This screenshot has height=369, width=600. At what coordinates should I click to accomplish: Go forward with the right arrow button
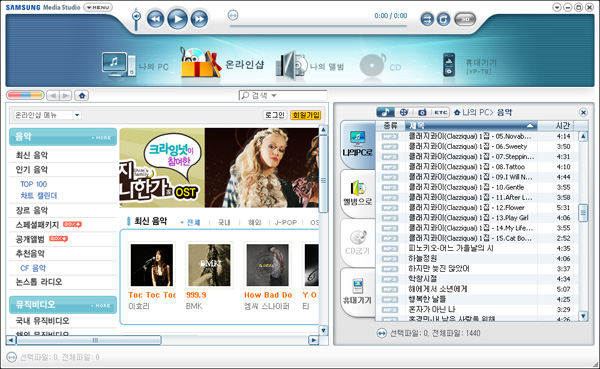(x=65, y=95)
